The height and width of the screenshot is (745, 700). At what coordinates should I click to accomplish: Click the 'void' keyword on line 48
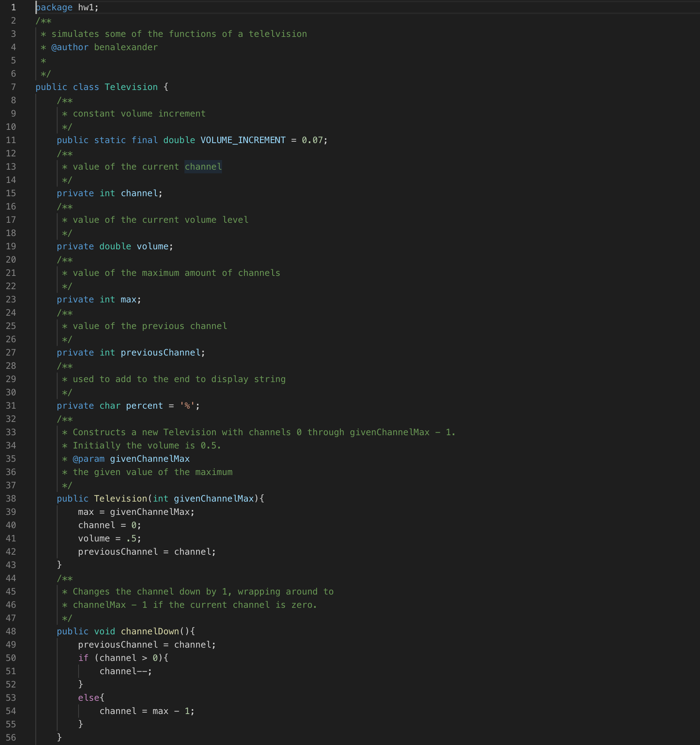pyautogui.click(x=104, y=631)
